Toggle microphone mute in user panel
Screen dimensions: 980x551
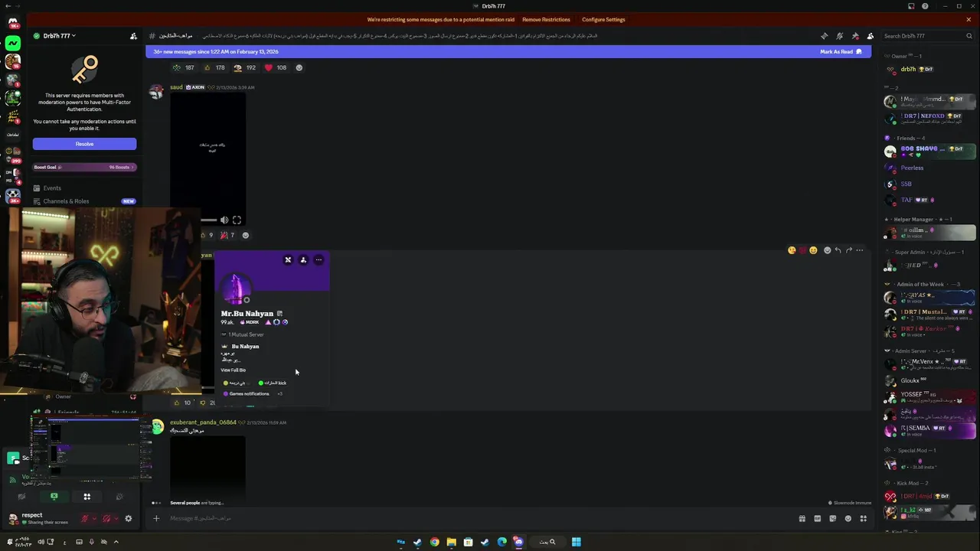tap(85, 518)
